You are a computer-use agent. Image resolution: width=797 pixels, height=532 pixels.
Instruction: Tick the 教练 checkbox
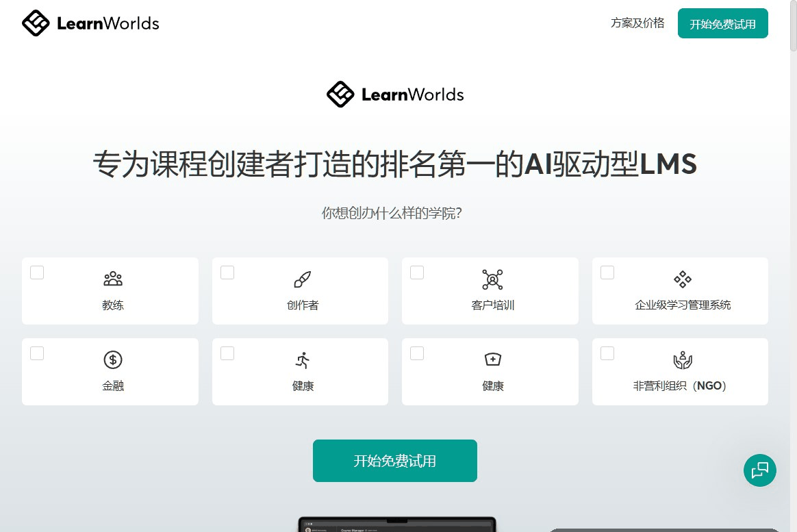click(x=37, y=273)
